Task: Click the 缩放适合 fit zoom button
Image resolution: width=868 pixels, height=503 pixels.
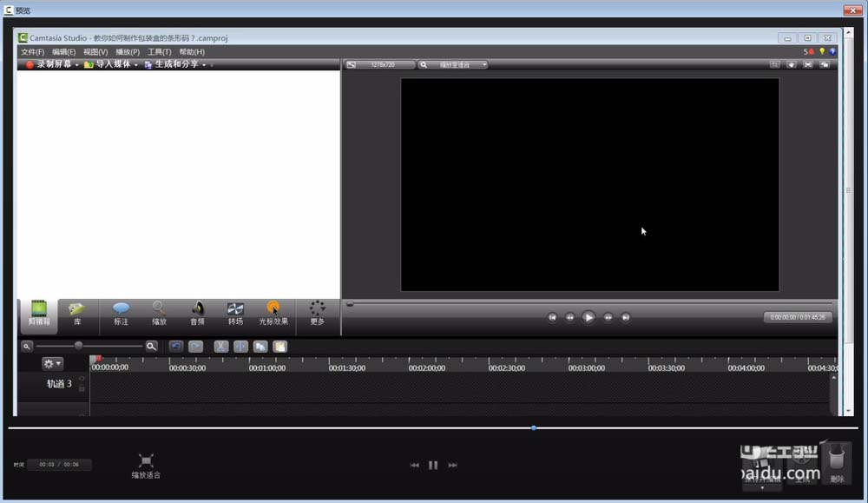Action: point(146,466)
